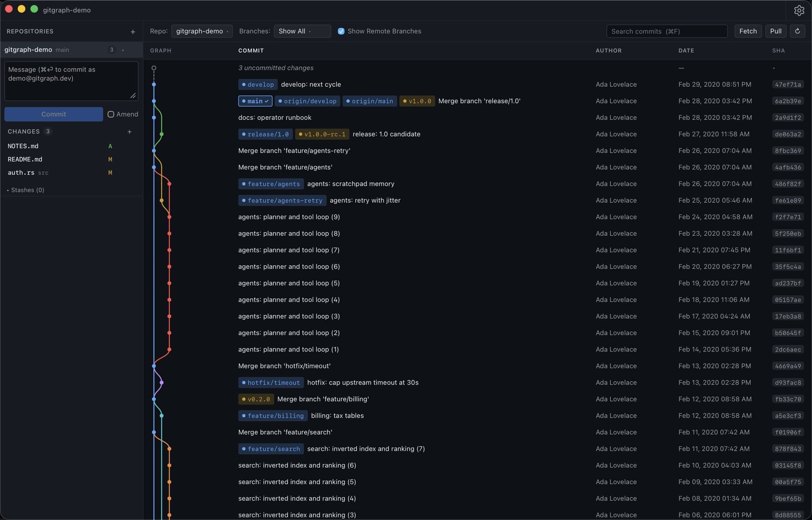Click SHA 47ef71a badge

[x=787, y=85]
